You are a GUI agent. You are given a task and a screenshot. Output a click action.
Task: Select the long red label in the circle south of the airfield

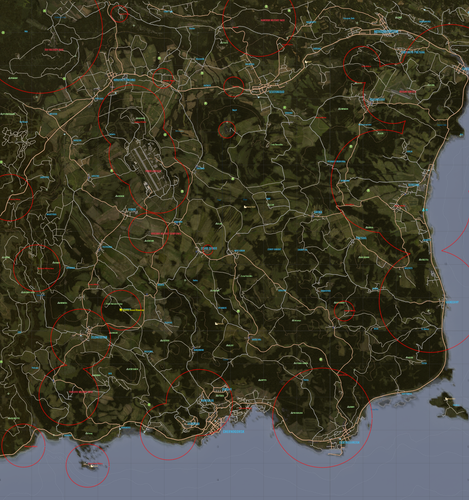pos(166,234)
